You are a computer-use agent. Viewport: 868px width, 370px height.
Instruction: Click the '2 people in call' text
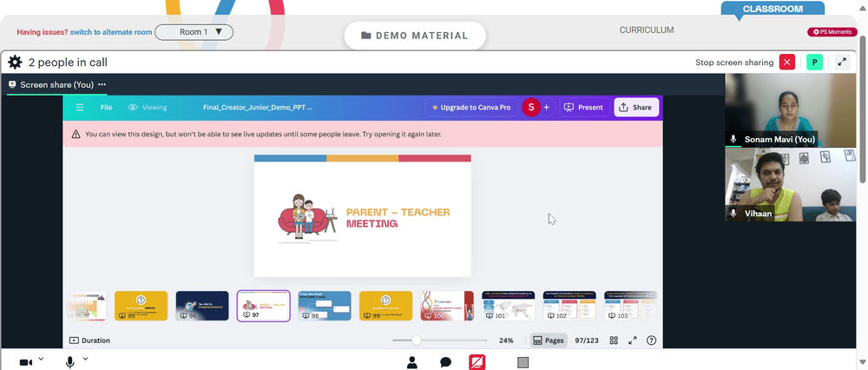(x=68, y=62)
